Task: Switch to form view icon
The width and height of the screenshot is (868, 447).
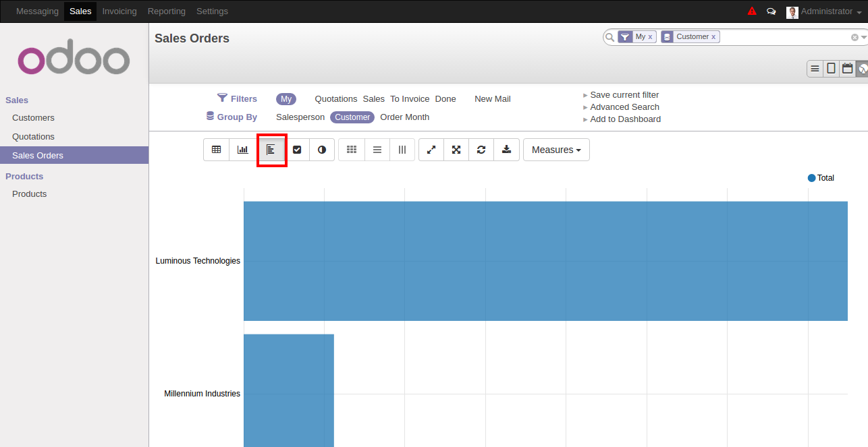Action: pos(832,69)
